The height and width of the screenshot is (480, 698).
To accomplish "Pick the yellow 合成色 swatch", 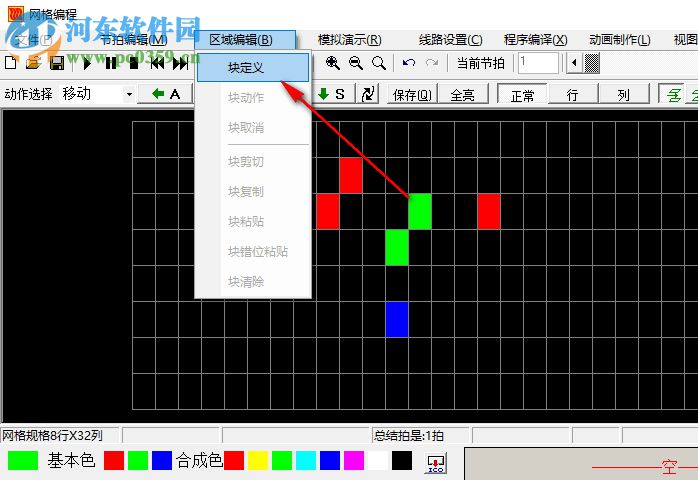I will 258,460.
